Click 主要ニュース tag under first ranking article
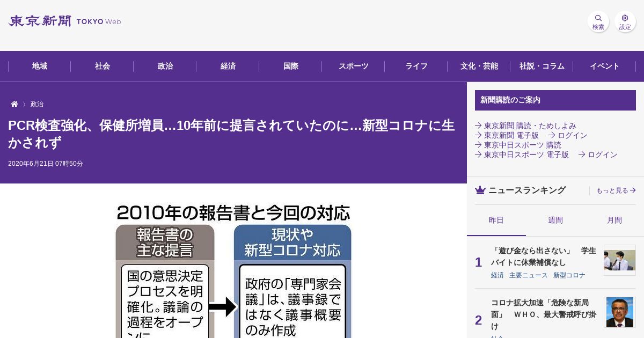644x338 pixels. 529,275
